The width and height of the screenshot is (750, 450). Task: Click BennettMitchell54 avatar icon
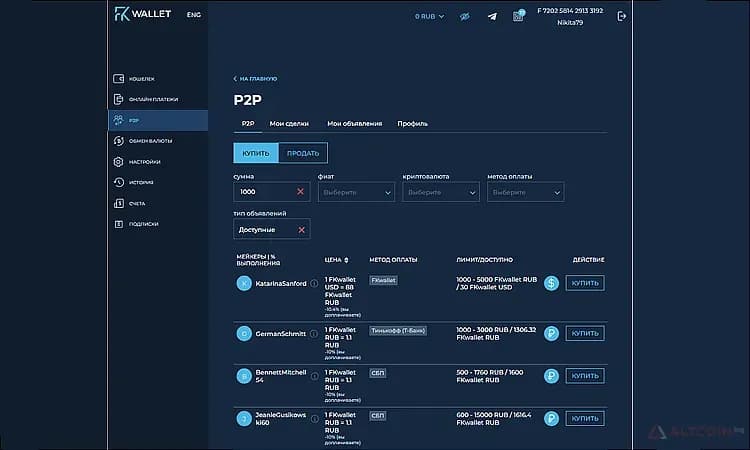pyautogui.click(x=244, y=376)
